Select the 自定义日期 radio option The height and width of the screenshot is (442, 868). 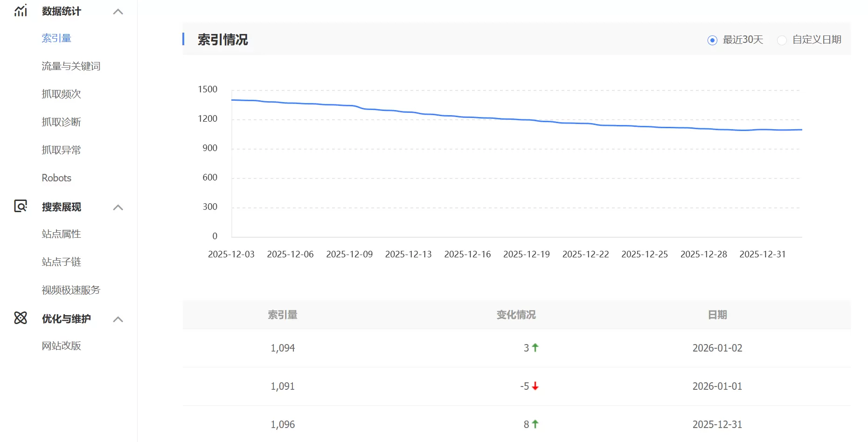782,40
